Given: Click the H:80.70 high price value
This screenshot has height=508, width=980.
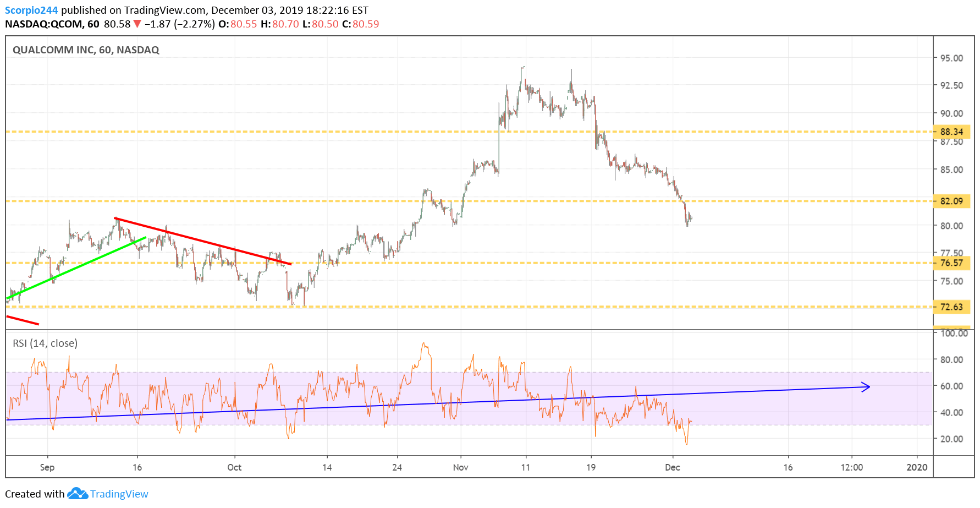Looking at the screenshot, I should 279,24.
